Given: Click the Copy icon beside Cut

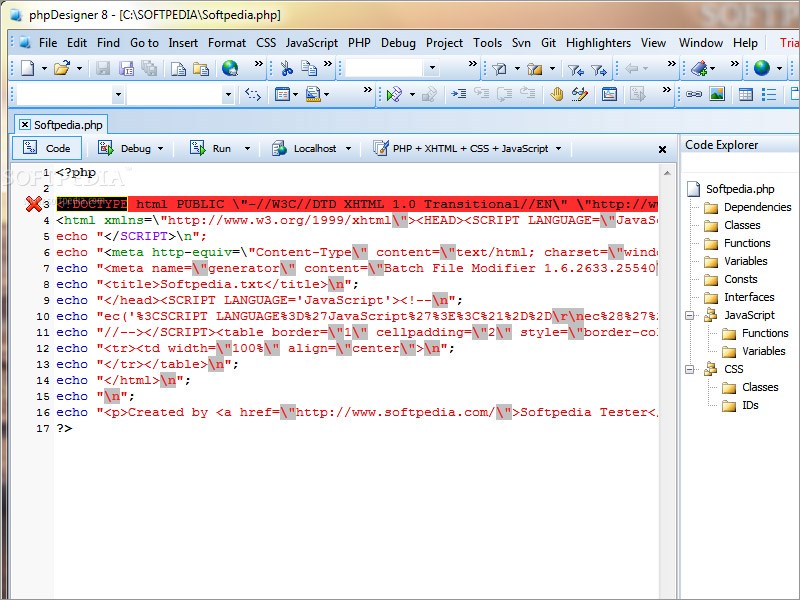Looking at the screenshot, I should point(309,68).
